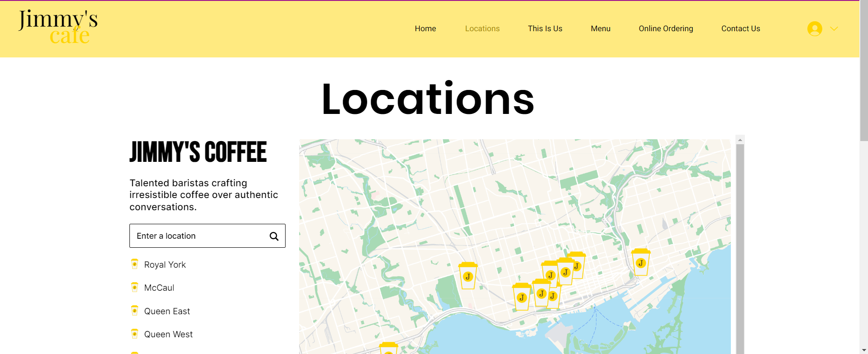868x354 pixels.
Task: Choose the Queen East location
Action: 167,311
